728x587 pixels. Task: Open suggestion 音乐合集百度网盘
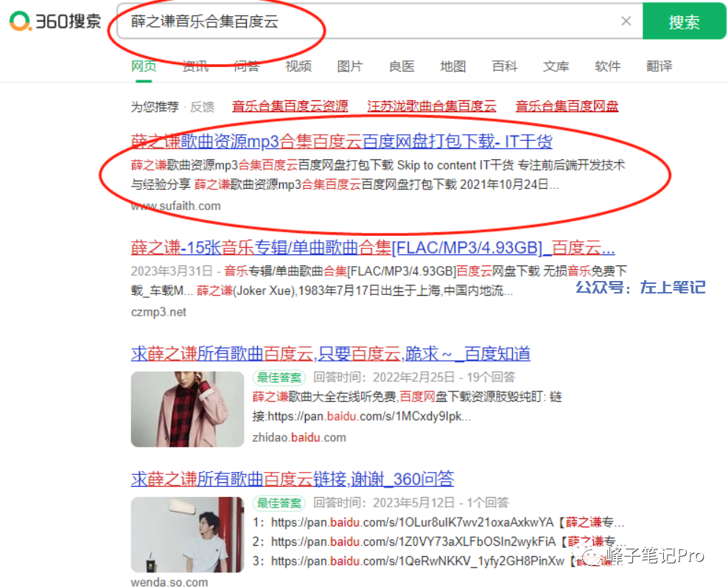(x=567, y=106)
